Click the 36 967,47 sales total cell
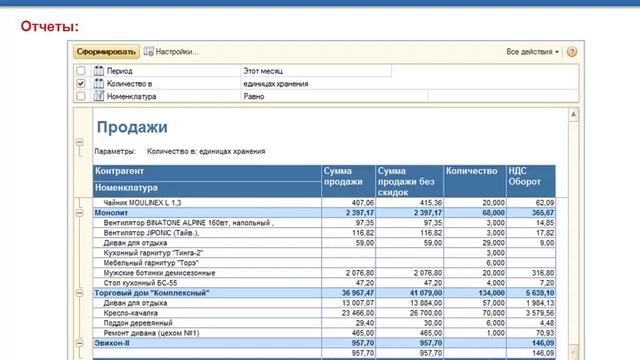 [348, 293]
